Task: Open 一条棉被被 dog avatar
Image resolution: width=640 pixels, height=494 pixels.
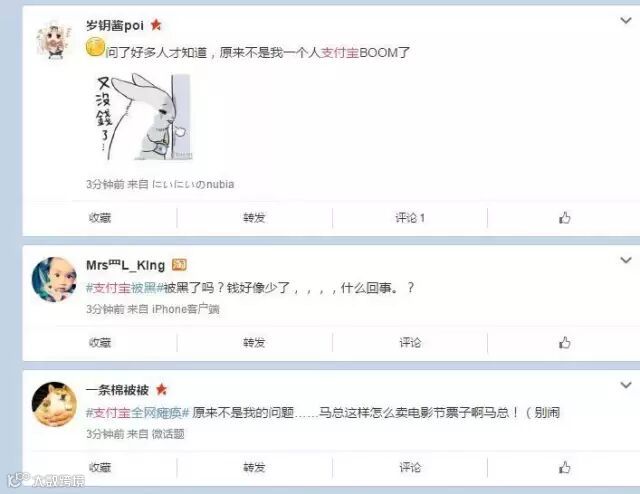Action: coord(54,404)
